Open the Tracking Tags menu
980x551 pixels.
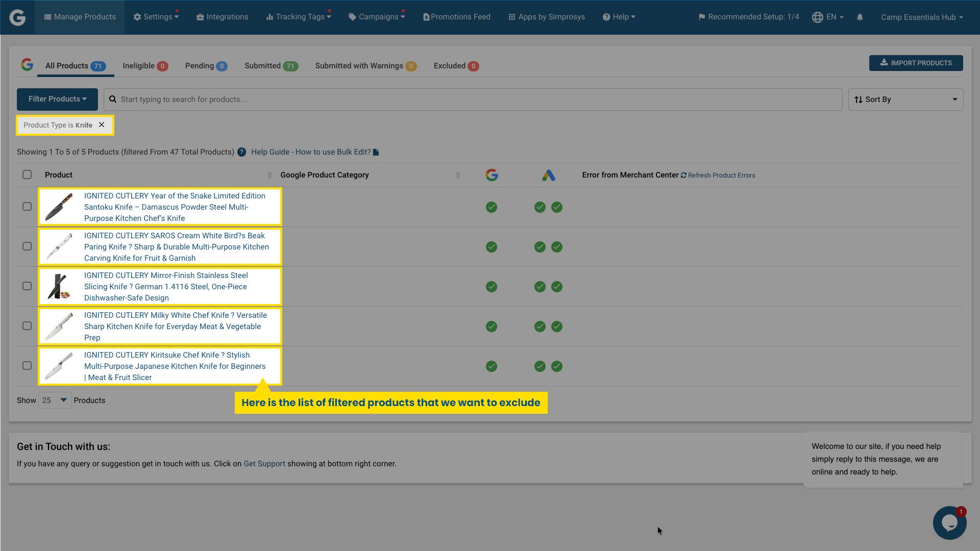coord(298,16)
